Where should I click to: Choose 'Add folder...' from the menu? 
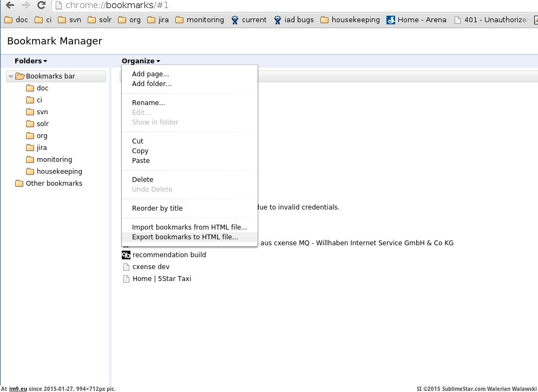pos(152,84)
